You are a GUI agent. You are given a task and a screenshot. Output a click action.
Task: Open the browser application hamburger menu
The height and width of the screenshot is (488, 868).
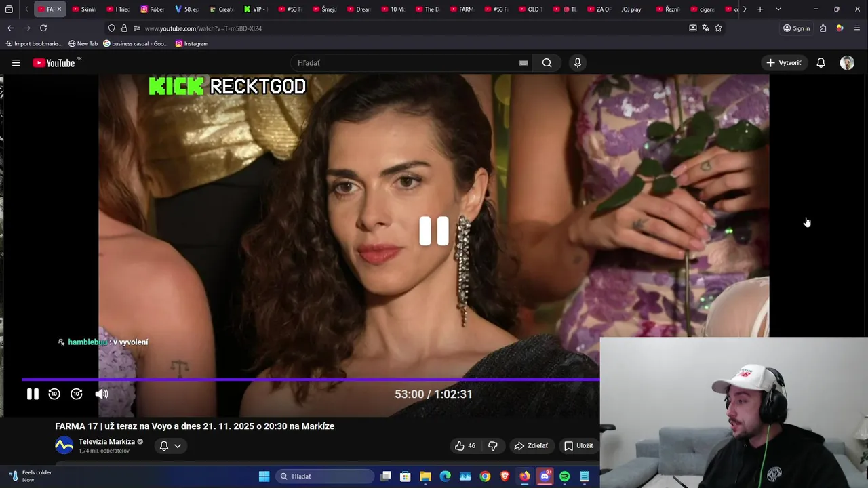coord(857,28)
